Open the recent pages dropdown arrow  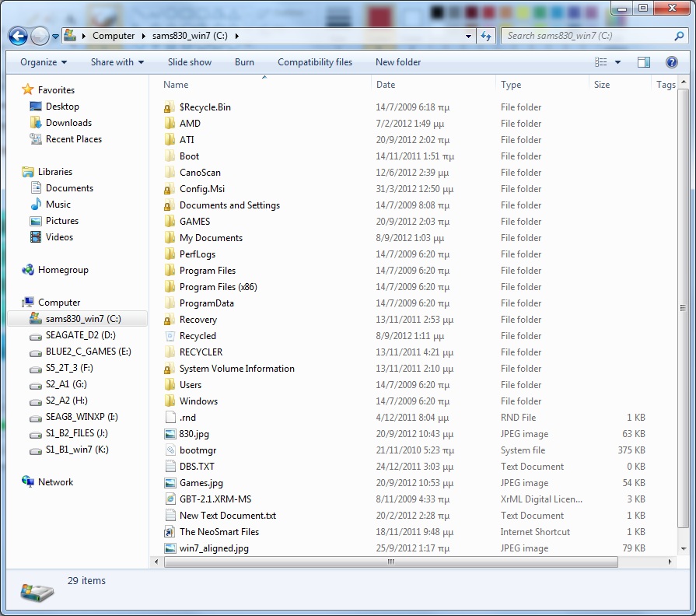pyautogui.click(x=55, y=37)
